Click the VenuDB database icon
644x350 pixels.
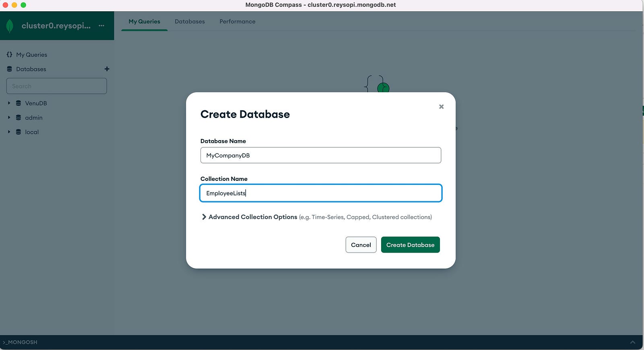coord(19,103)
